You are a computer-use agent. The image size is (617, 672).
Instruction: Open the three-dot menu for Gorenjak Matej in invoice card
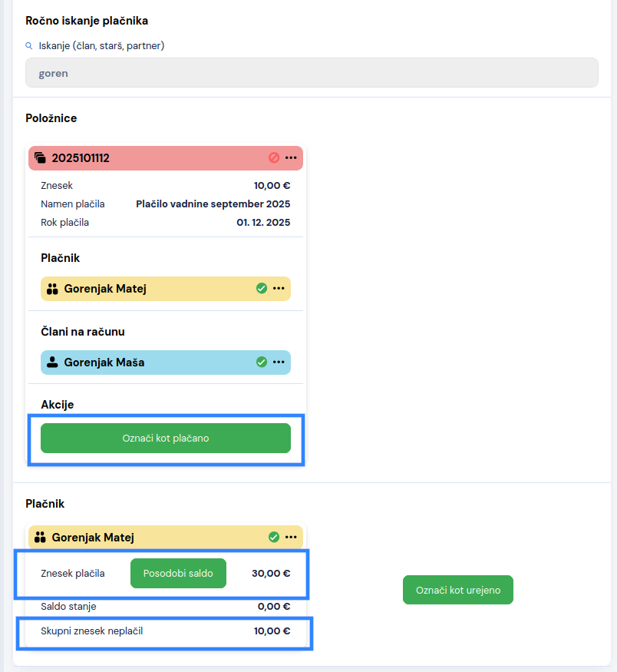tap(279, 288)
